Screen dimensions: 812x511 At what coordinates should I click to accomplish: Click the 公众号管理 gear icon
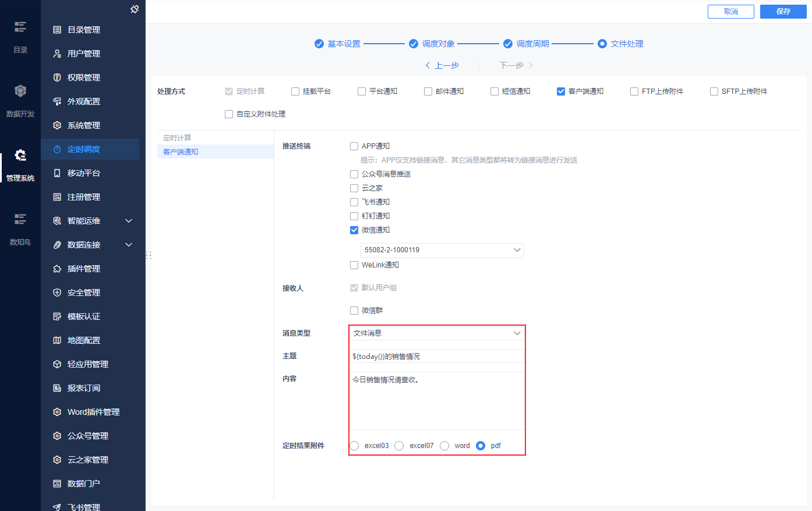tap(57, 436)
